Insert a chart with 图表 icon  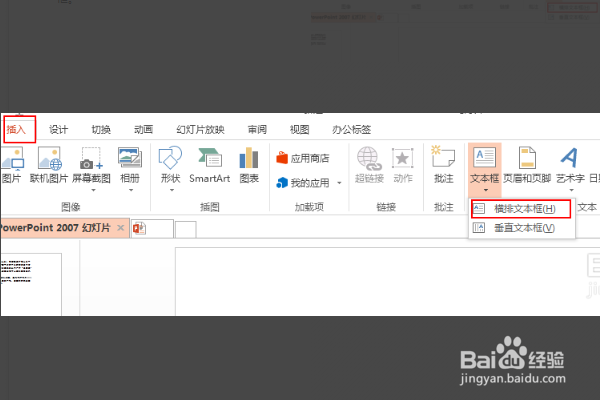pos(249,165)
